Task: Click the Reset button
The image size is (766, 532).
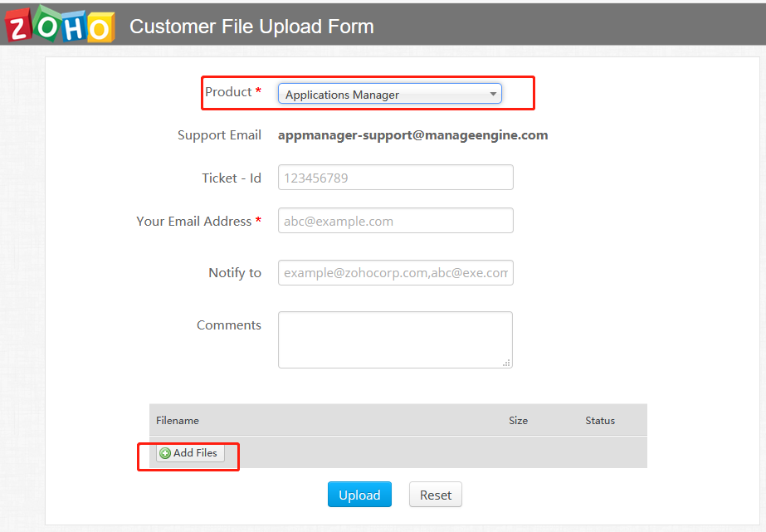Action: coord(435,495)
